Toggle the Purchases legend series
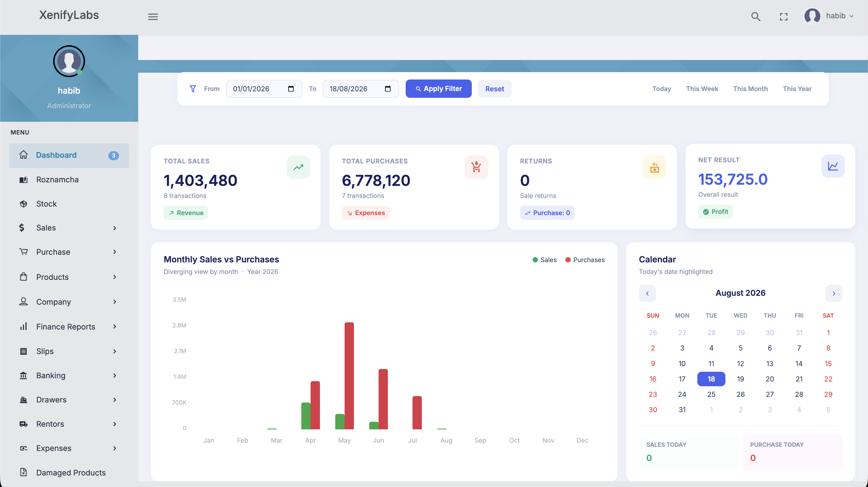 click(x=585, y=260)
